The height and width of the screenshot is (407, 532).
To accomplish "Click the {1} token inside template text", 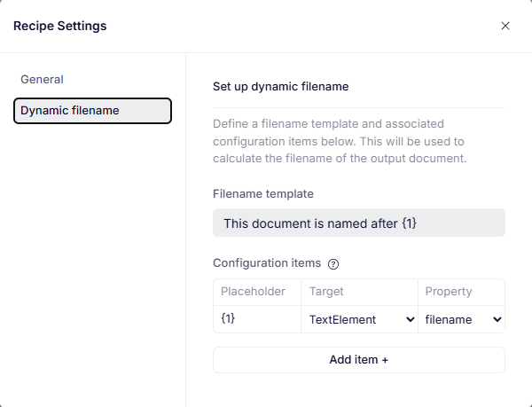I will (x=409, y=223).
